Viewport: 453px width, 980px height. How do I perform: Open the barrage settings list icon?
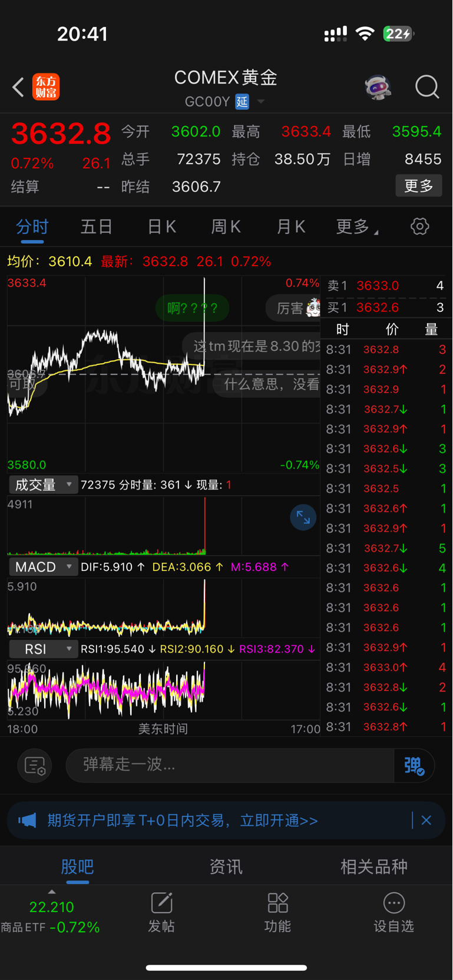[x=35, y=766]
